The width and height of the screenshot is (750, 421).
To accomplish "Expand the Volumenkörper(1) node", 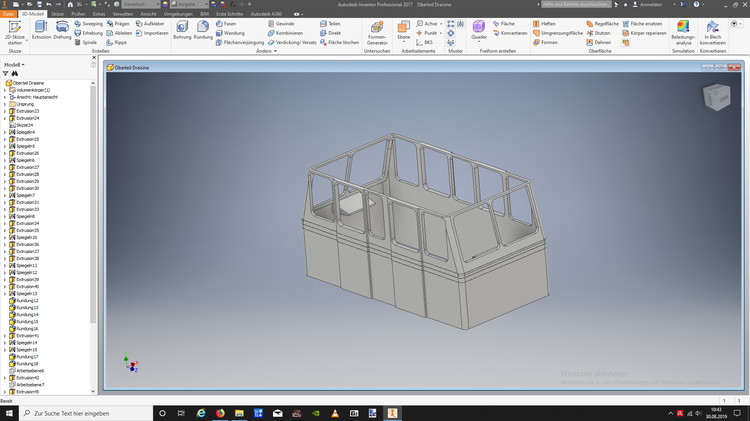I will tap(5, 90).
